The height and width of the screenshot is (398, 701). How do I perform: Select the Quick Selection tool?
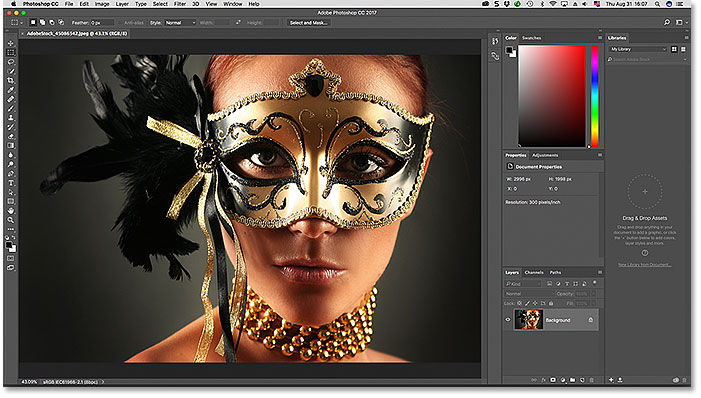pyautogui.click(x=11, y=72)
